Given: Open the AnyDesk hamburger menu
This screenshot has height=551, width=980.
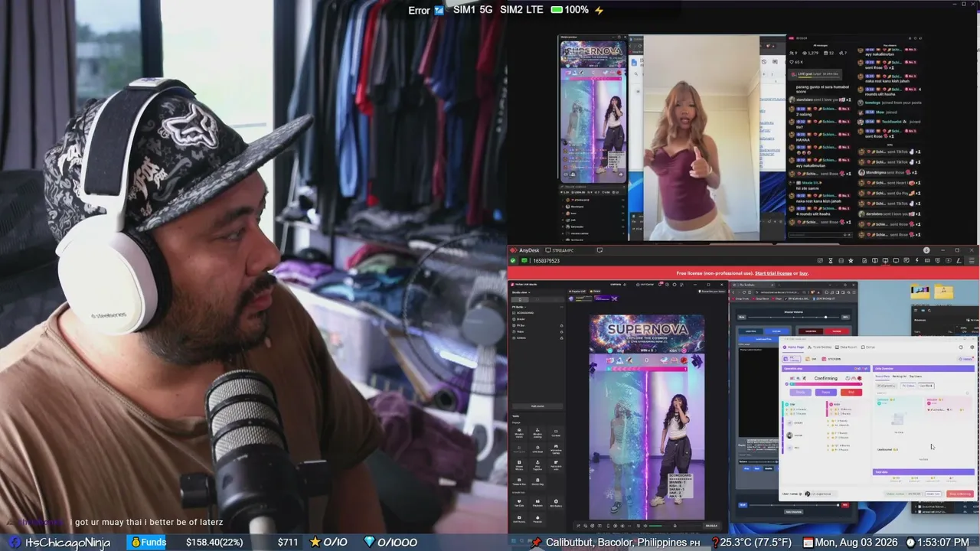Looking at the screenshot, I should 971,261.
